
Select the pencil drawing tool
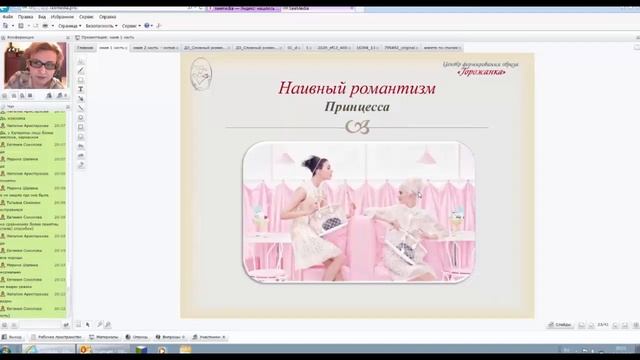[81, 70]
